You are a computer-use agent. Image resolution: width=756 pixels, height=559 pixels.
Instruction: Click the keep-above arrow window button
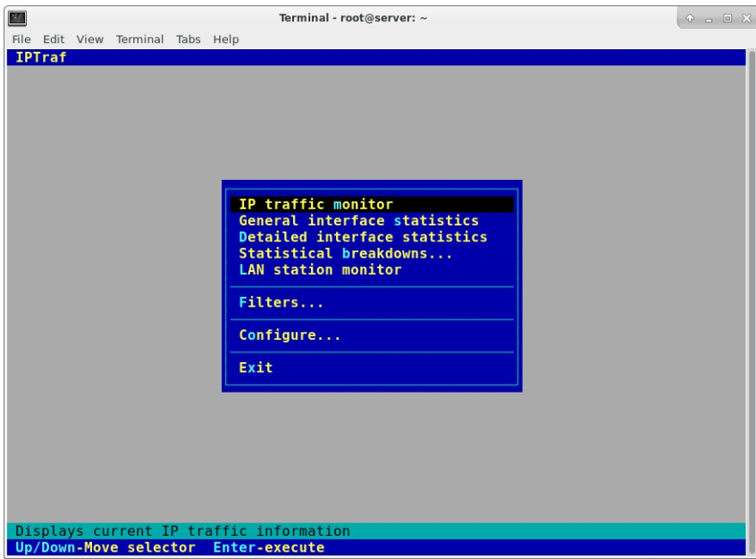pos(690,19)
